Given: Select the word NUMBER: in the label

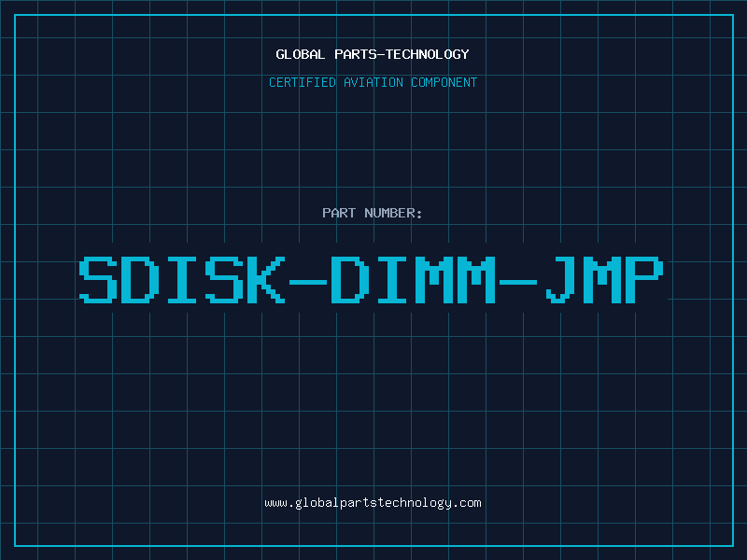Looking at the screenshot, I should click(393, 213).
